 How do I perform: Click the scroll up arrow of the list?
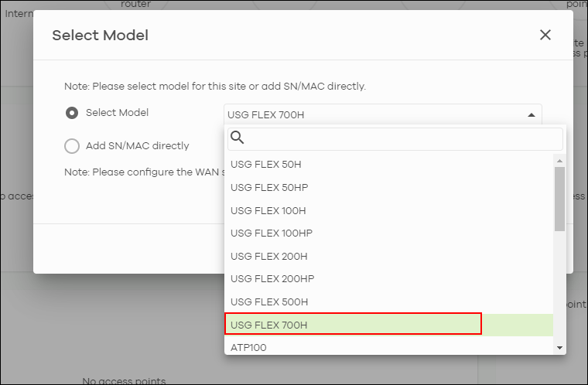click(x=559, y=161)
